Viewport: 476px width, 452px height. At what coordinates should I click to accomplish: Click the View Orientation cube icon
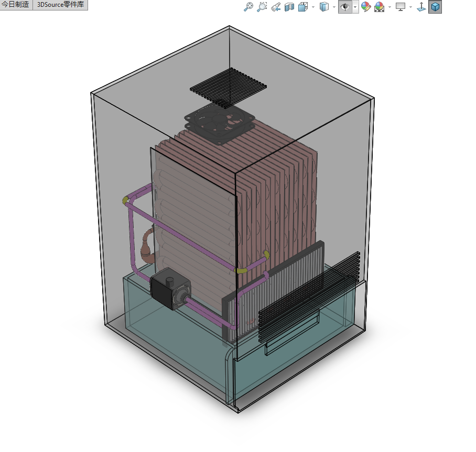pyautogui.click(x=303, y=7)
